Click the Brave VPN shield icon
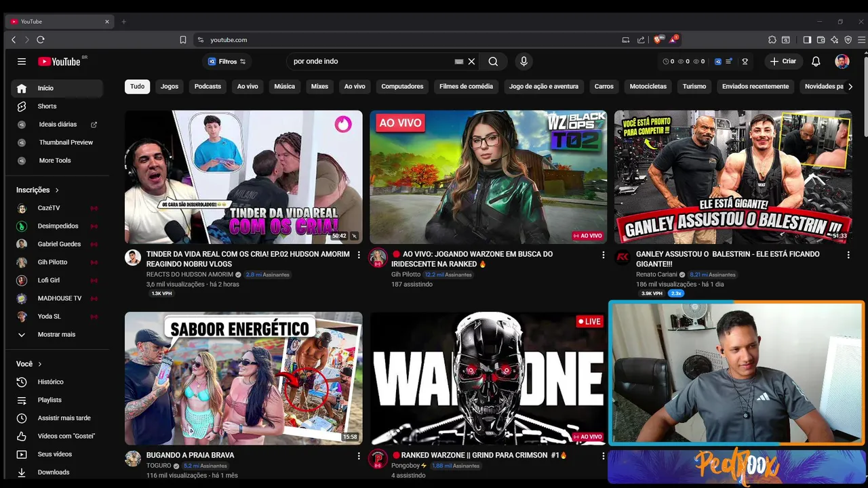This screenshot has height=488, width=868. pyautogui.click(x=848, y=40)
